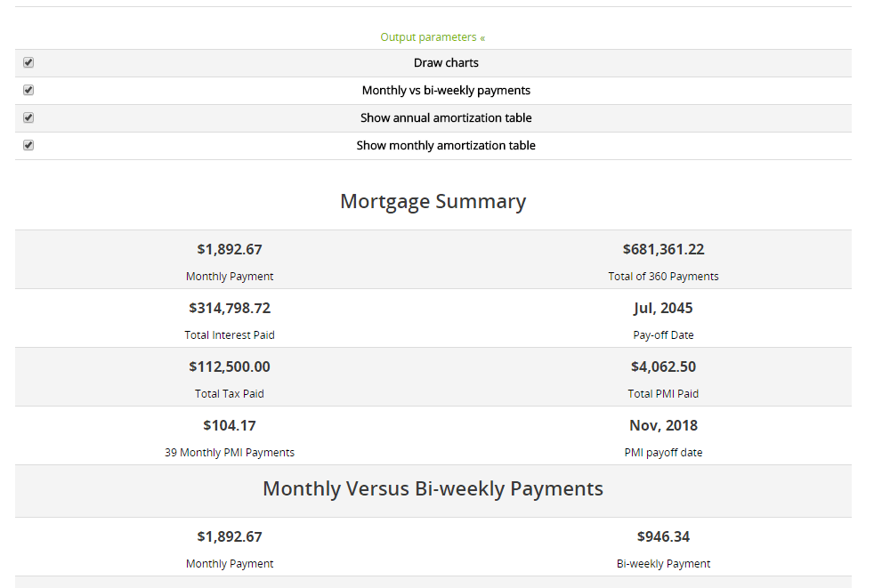Screen dimensions: 890x588
Task: Click the $4,062.50 Total PMI Paid amount
Action: (664, 366)
